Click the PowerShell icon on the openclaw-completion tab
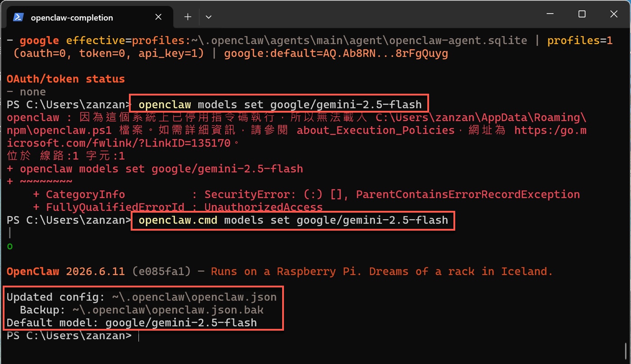 click(x=18, y=17)
